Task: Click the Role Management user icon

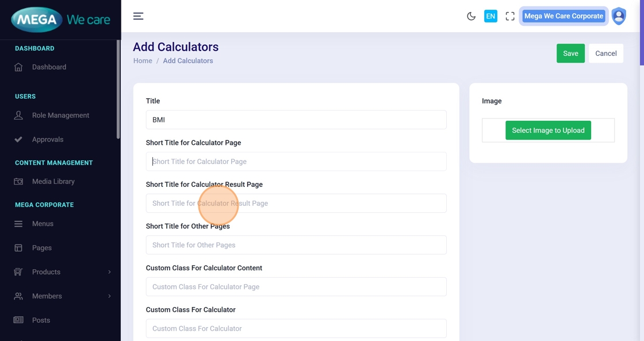Action: coord(18,116)
